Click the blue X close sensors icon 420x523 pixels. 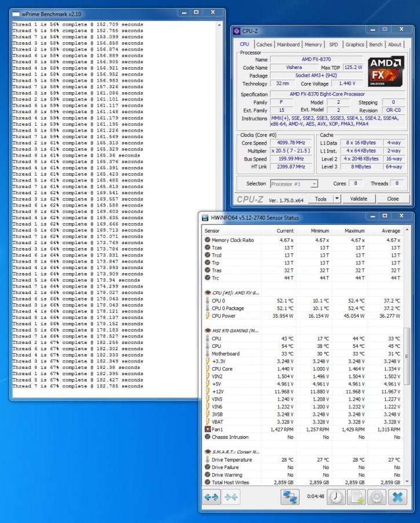coord(397,497)
